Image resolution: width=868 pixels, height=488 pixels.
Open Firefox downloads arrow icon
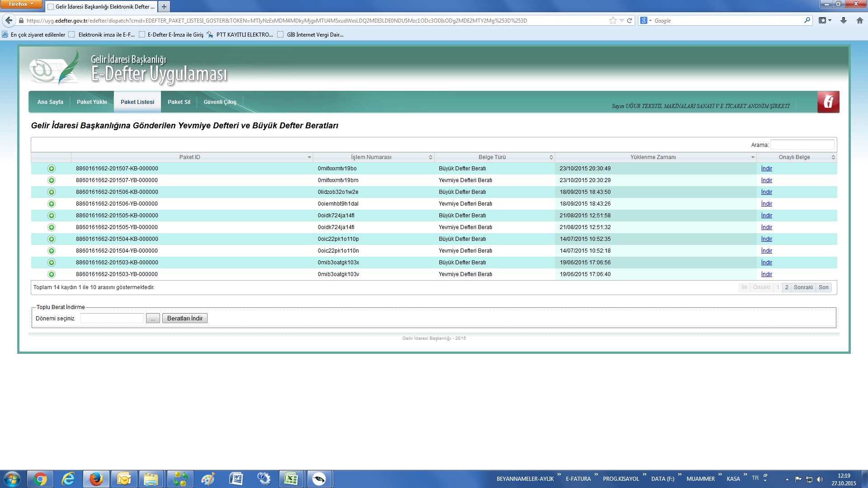[x=844, y=20]
